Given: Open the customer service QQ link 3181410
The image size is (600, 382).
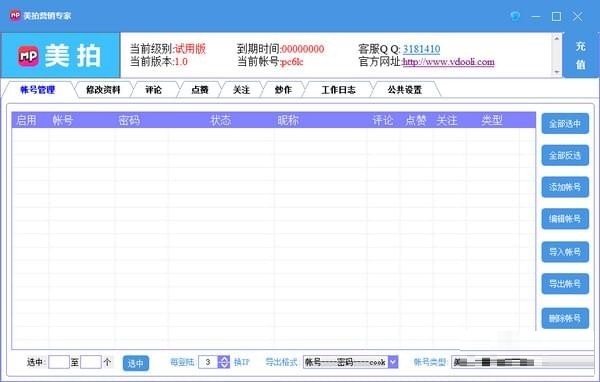Looking at the screenshot, I should (x=421, y=49).
